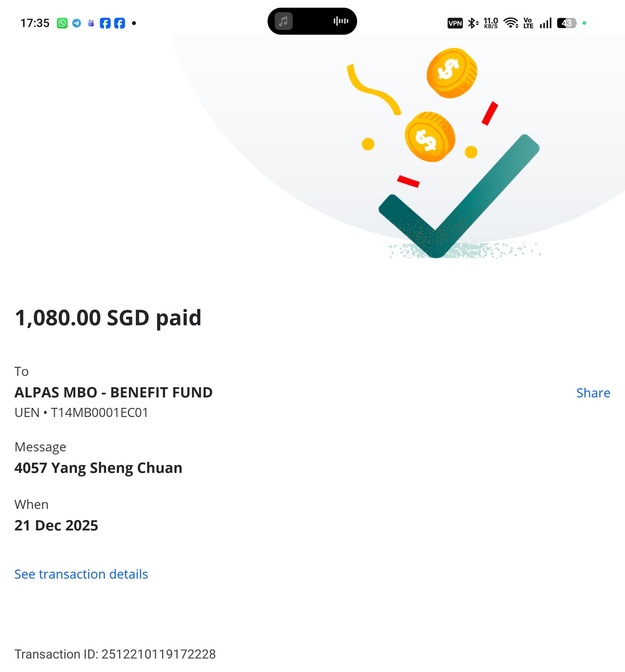
Task: Tap the WhatsApp notification icon
Action: 62,23
